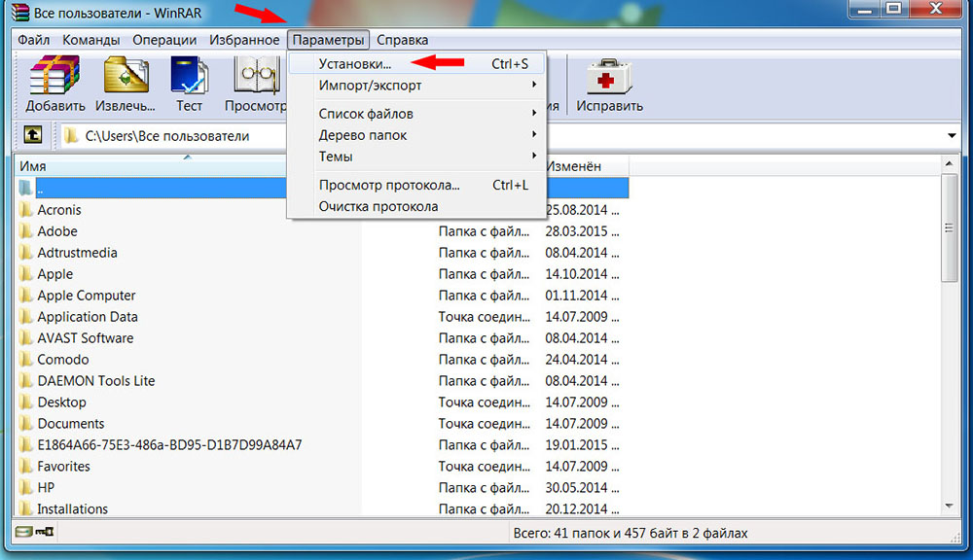
Task: Click the key password icon in status bar
Action: pyautogui.click(x=45, y=532)
